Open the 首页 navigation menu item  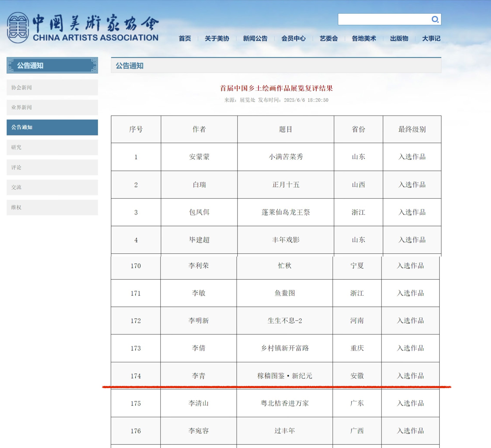tap(185, 38)
